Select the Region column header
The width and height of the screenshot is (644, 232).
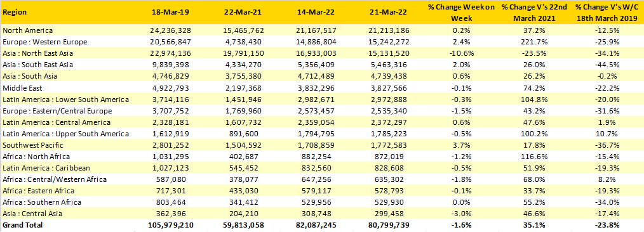pyautogui.click(x=14, y=12)
